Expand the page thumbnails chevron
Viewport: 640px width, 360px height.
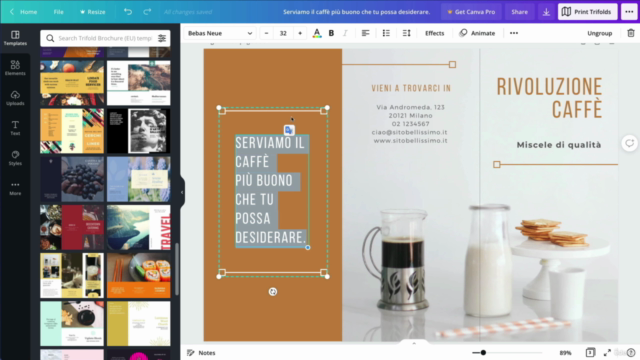(414, 343)
